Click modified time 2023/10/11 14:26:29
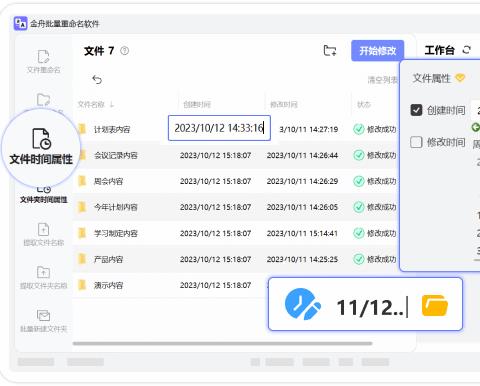The image size is (480, 386). click(302, 181)
